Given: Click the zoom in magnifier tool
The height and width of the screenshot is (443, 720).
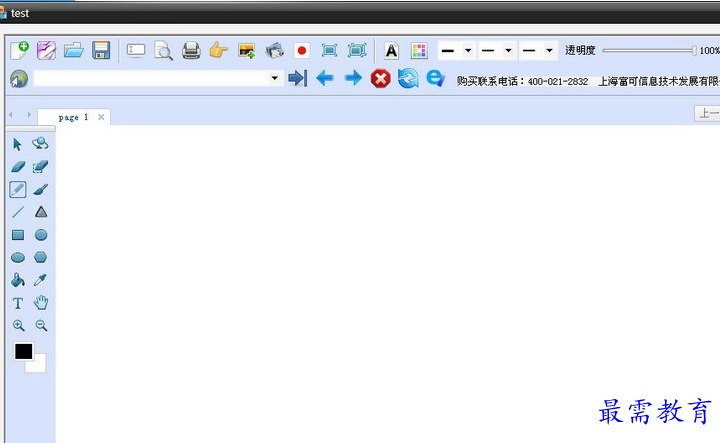Looking at the screenshot, I should tap(18, 325).
